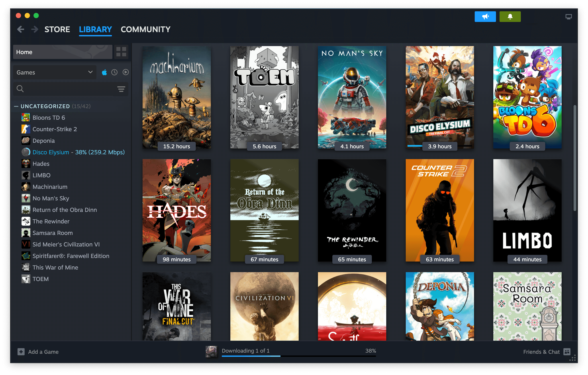Click the Return of the Obra Dinn icon

(x=26, y=210)
